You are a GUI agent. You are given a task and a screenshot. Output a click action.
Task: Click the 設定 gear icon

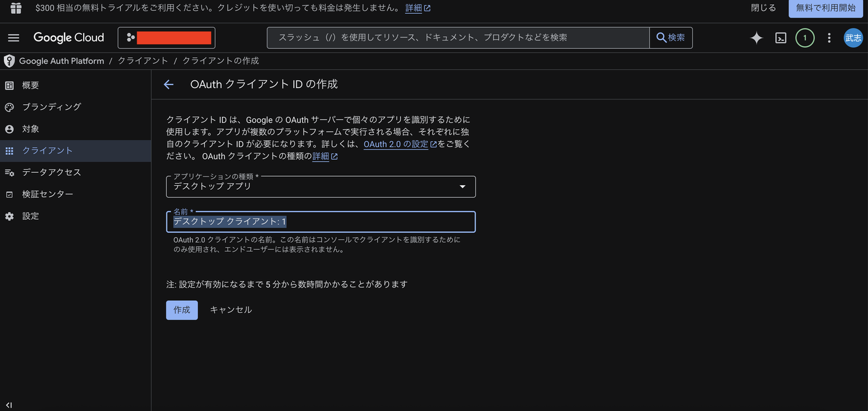coord(9,216)
